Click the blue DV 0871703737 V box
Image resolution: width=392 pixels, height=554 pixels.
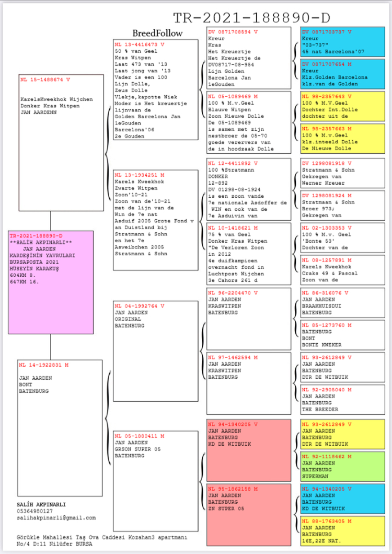(x=342, y=42)
